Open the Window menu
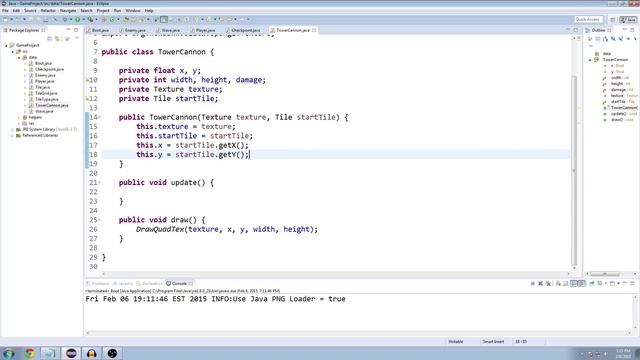Image resolution: width=640 pixels, height=360 pixels. (133, 11)
